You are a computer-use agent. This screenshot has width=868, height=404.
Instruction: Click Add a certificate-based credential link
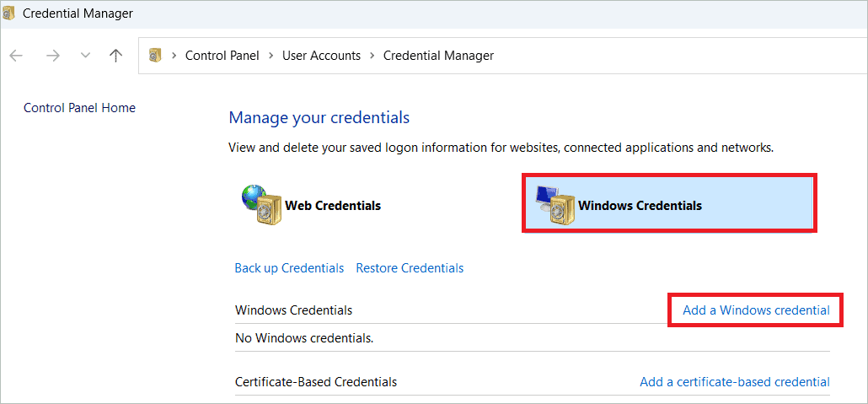[x=735, y=382]
